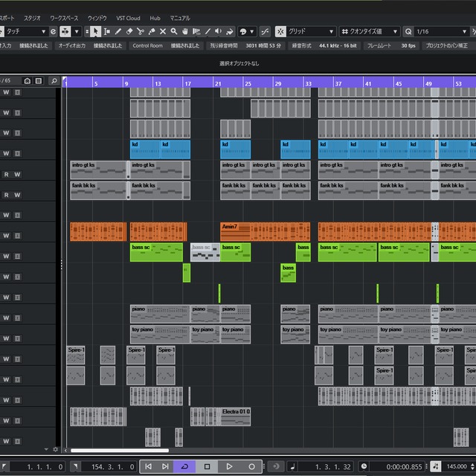Toggle the Cycle loop button

(x=184, y=466)
